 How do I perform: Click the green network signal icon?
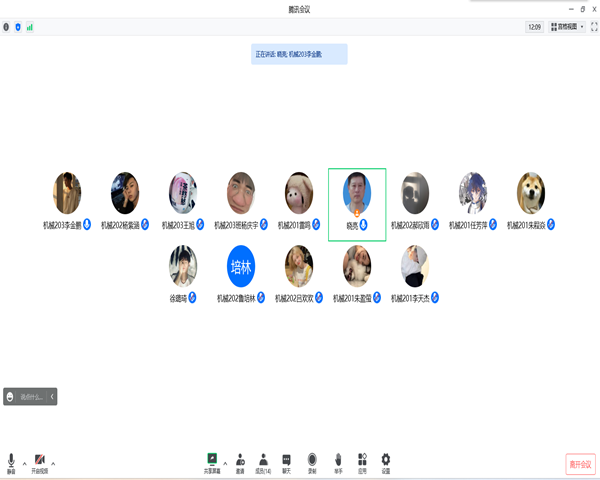[x=30, y=27]
